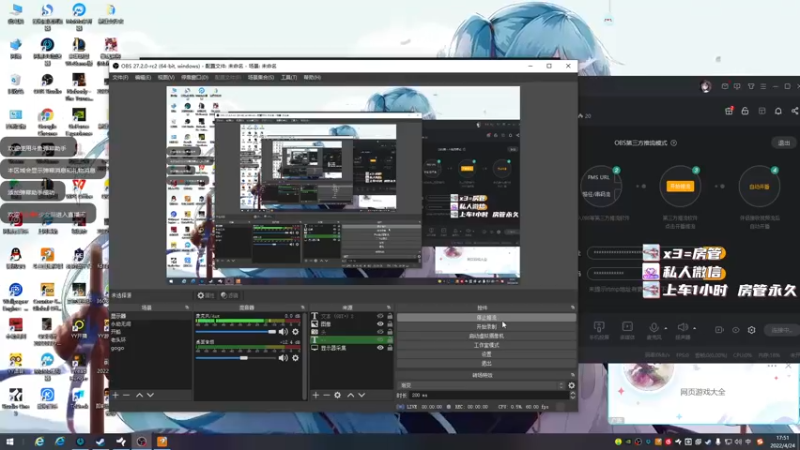Open the Help menu in OBS

click(312, 78)
